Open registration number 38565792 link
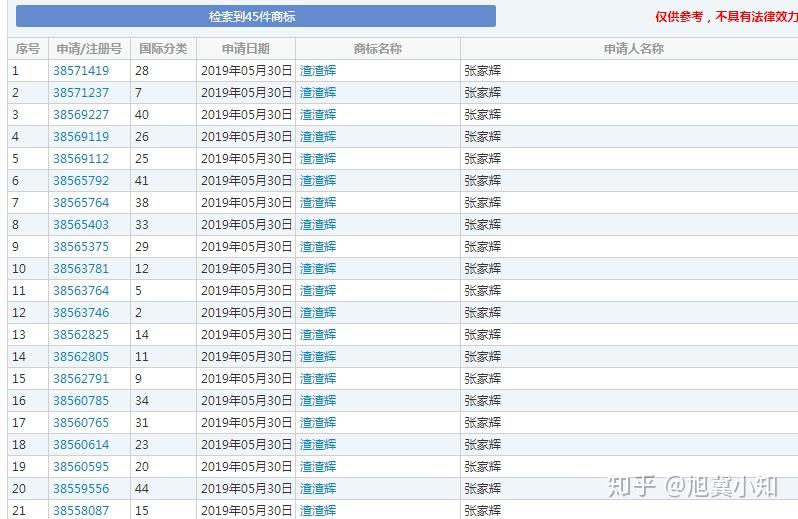798x519 pixels. click(81, 181)
